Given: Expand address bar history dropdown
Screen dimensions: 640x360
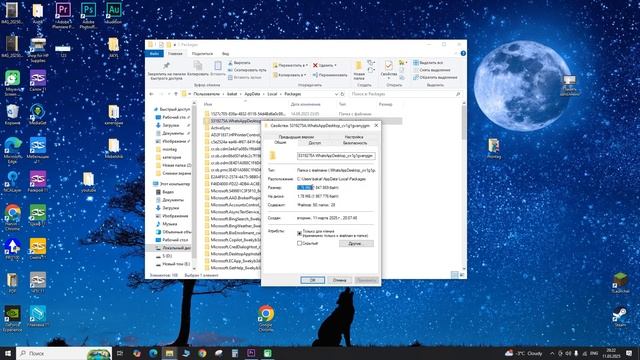Looking at the screenshot, I should pyautogui.click(x=336, y=94).
